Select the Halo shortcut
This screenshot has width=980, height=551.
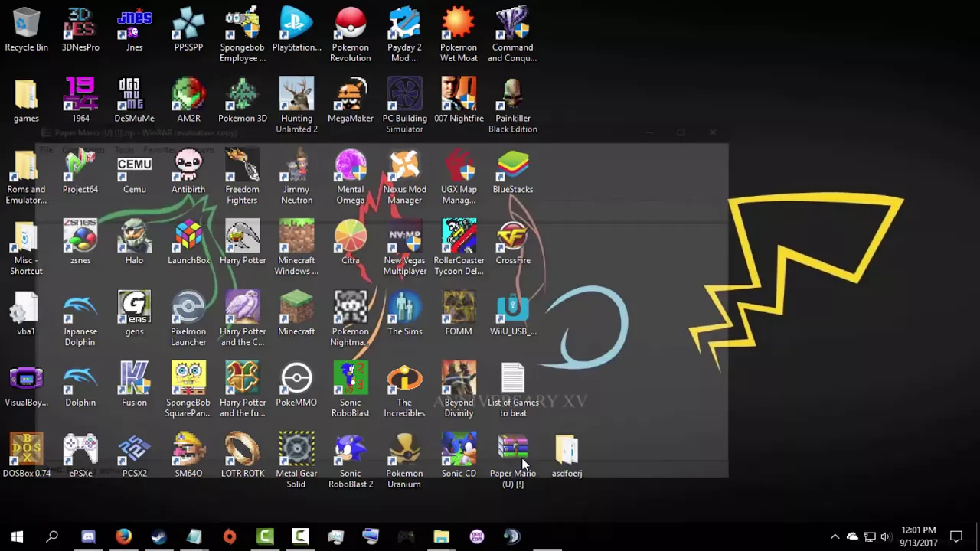(x=135, y=243)
